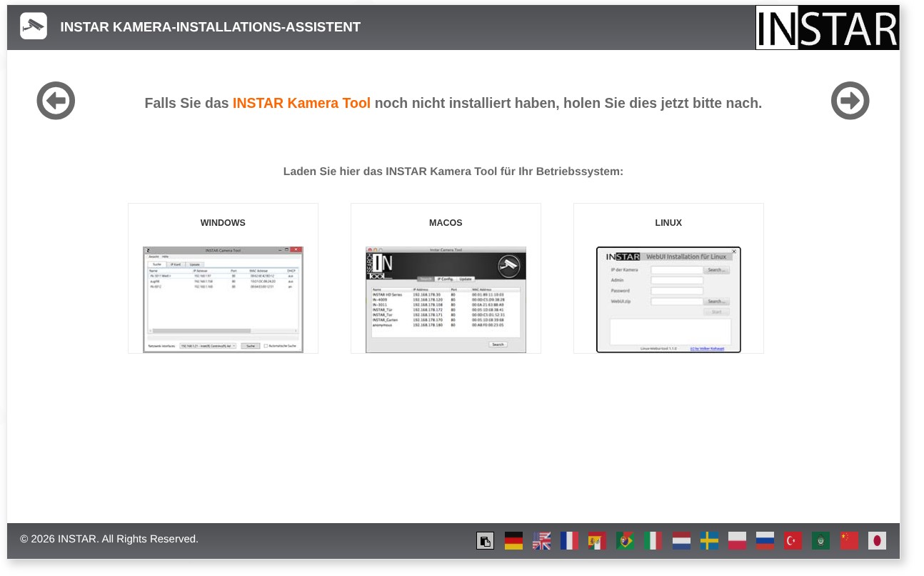Select the Dutch flag language

tap(681, 541)
